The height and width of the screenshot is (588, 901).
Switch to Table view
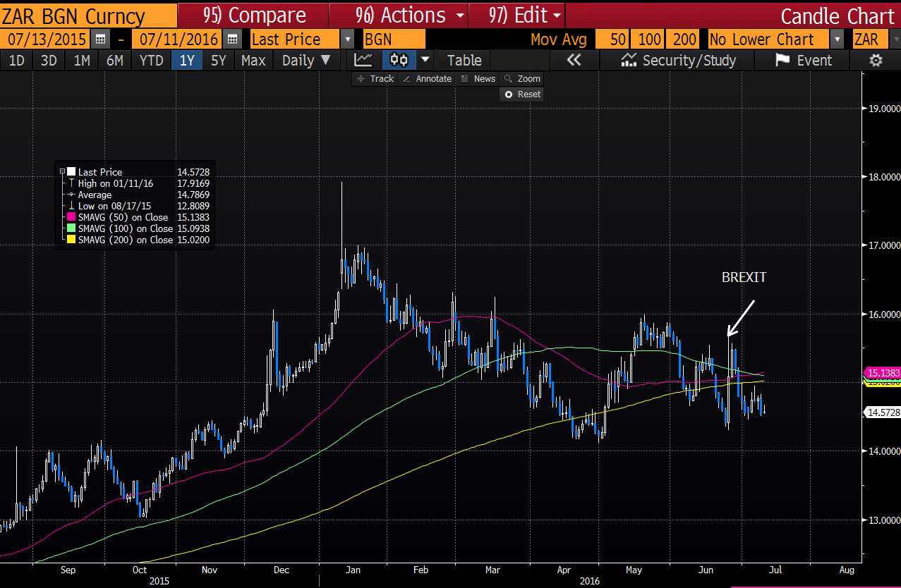(464, 61)
